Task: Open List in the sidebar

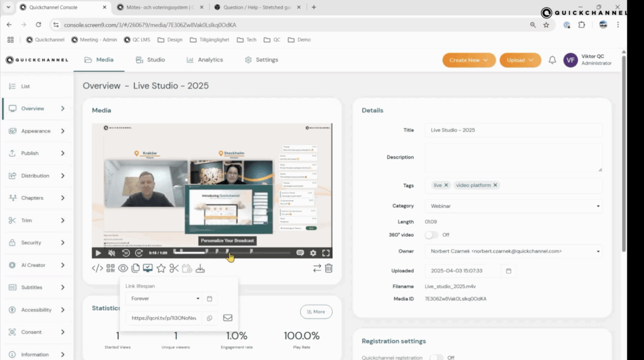Action: tap(37, 86)
